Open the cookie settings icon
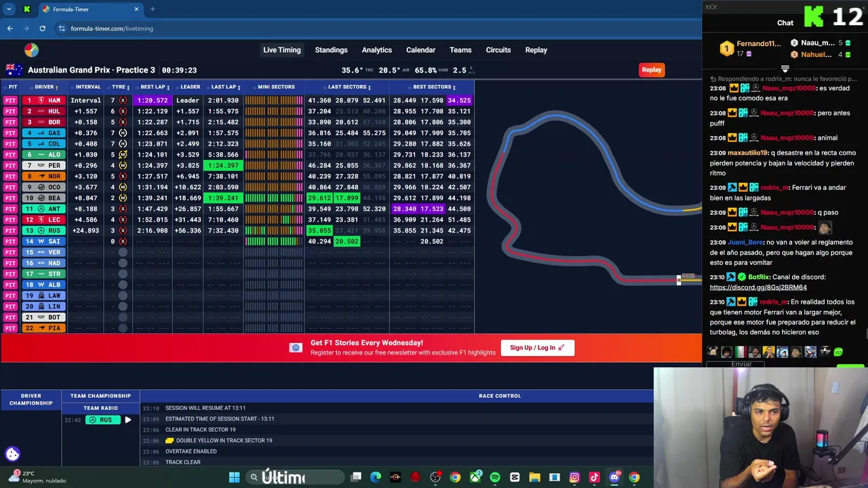The height and width of the screenshot is (488, 868). (12, 454)
